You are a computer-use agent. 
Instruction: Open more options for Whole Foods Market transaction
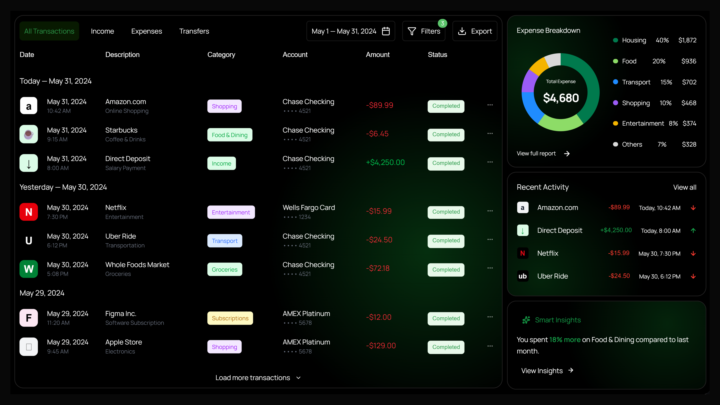click(490, 268)
